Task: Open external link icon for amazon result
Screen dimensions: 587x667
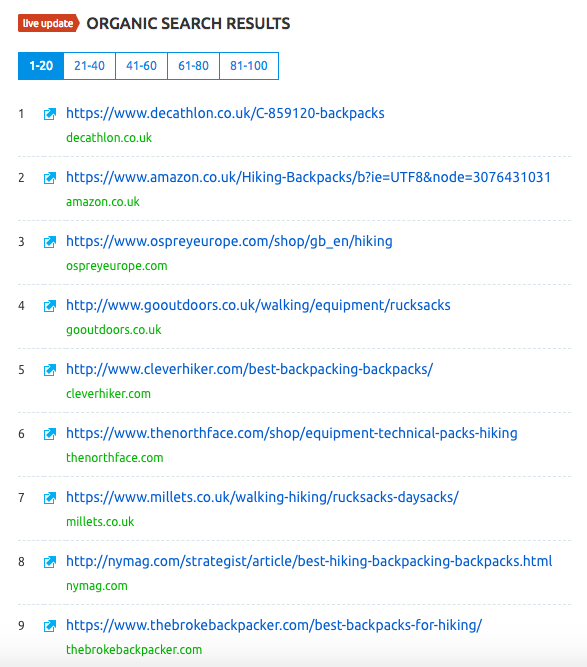Action: 50,178
